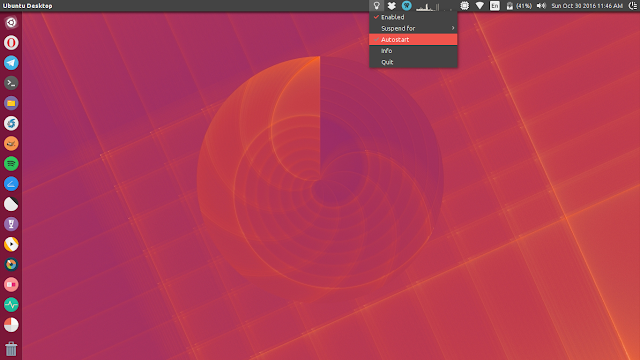Open the En keyboard layout dropdown
The height and width of the screenshot is (360, 640).
point(495,6)
